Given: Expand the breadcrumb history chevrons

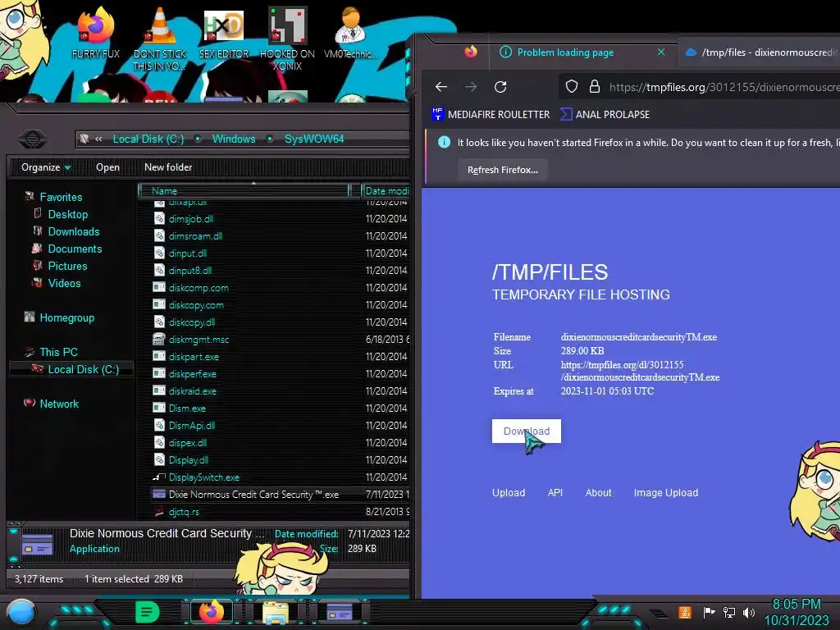Looking at the screenshot, I should pos(98,139).
